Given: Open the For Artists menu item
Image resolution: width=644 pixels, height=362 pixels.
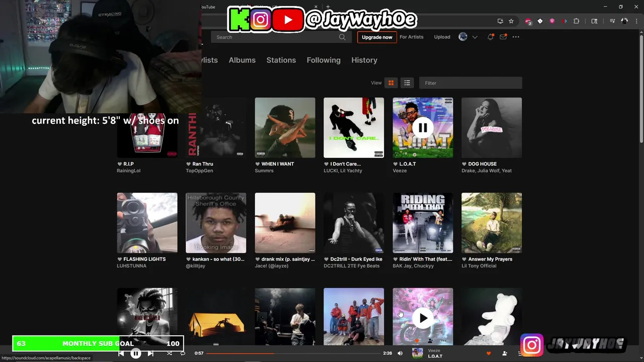Looking at the screenshot, I should [x=412, y=37].
